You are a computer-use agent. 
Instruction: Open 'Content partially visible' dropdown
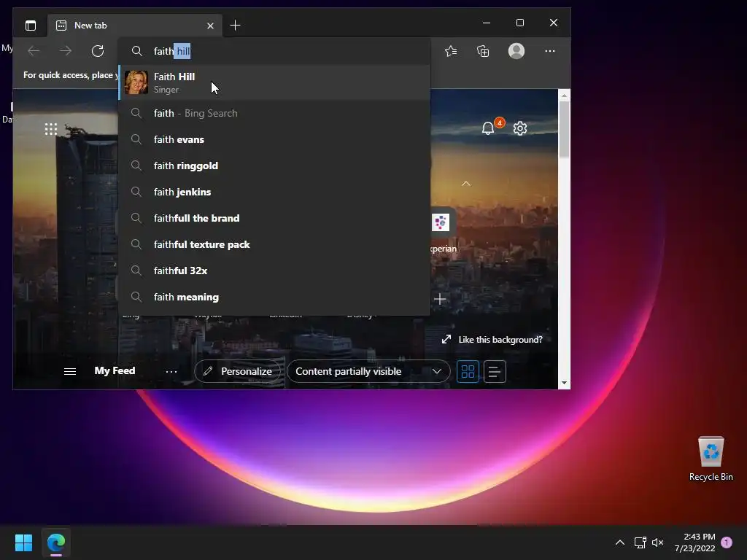tap(368, 371)
